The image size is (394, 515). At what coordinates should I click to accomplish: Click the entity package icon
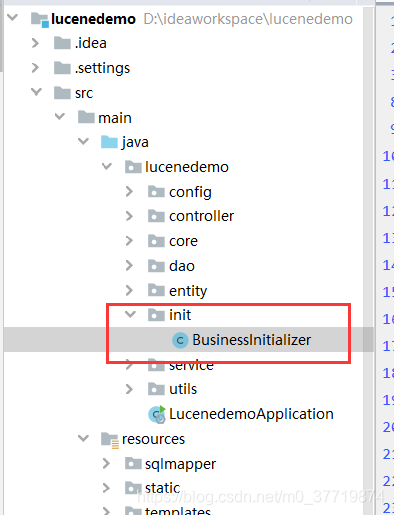coord(156,290)
